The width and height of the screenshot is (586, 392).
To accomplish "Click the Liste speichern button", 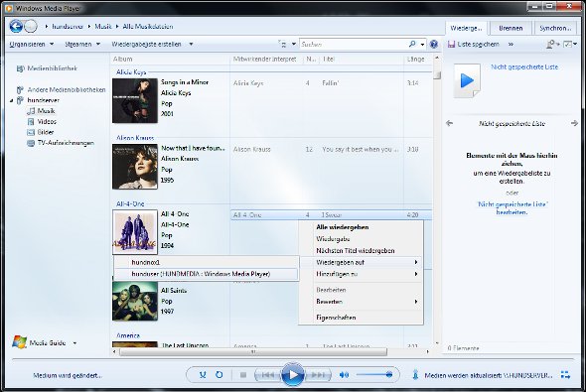I will 474,44.
